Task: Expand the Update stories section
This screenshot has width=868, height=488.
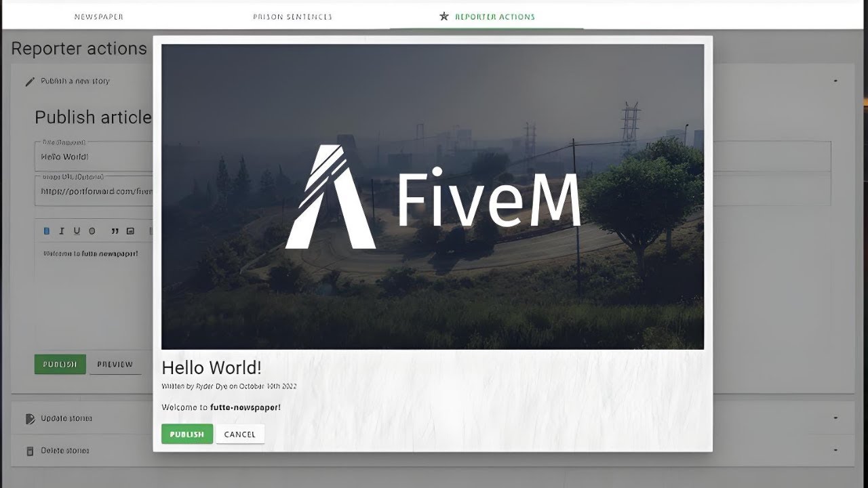Action: click(x=835, y=418)
